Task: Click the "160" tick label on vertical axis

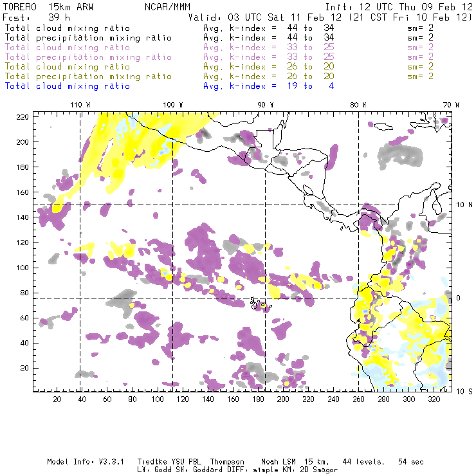Action: (x=23, y=192)
